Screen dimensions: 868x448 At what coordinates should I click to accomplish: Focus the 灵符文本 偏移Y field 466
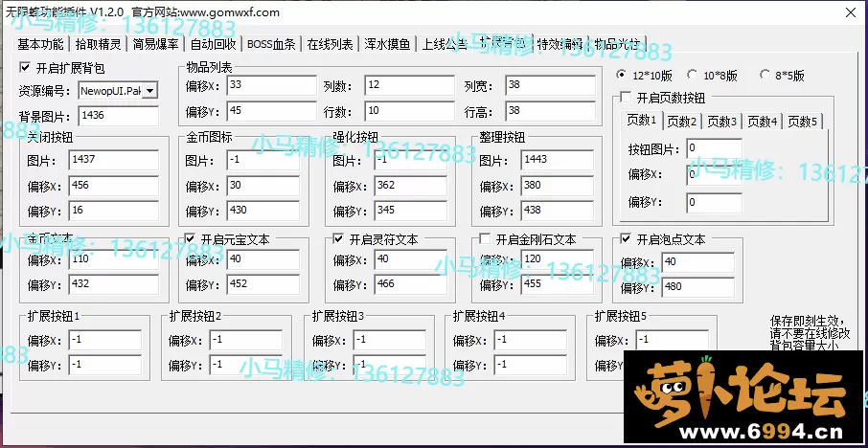coord(411,284)
